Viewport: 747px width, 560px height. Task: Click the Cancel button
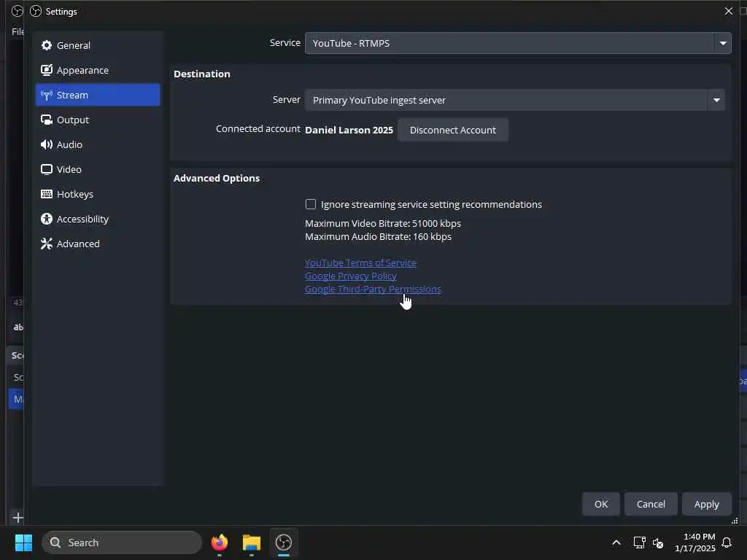651,504
